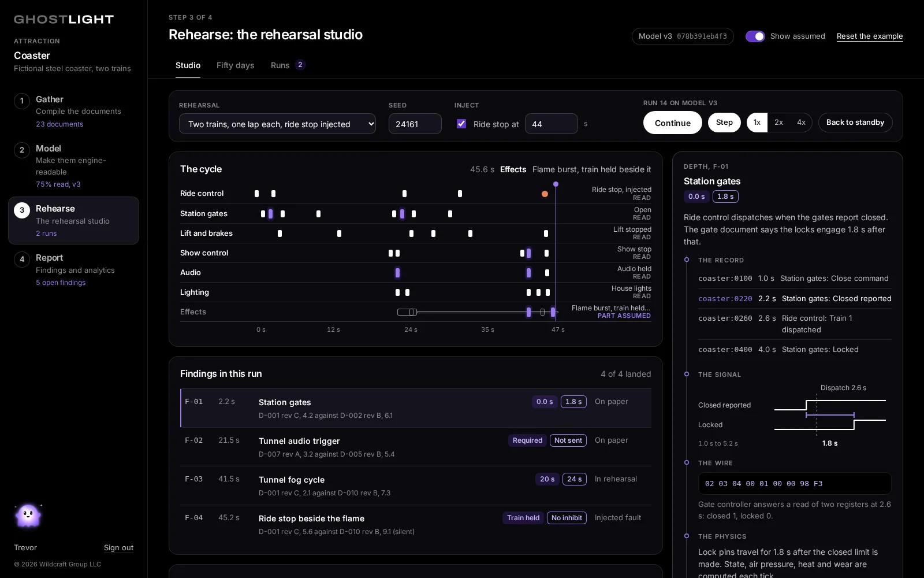Select step 3 Rehearse
Screen dimensions: 924x578
[73, 220]
